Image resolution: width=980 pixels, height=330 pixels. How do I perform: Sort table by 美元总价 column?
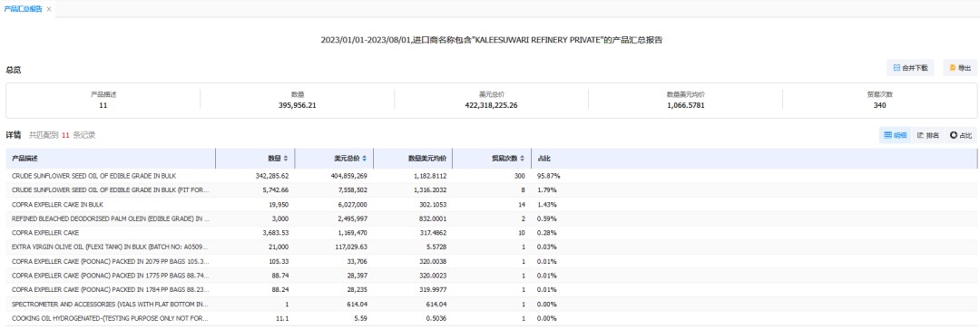click(x=365, y=159)
